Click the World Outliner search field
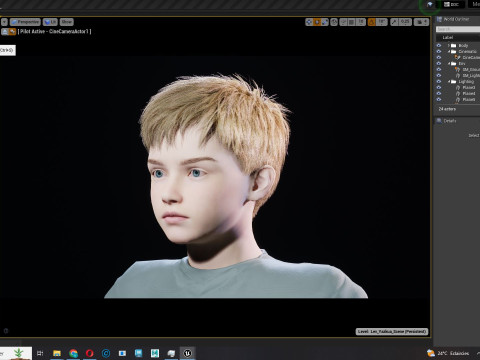 pos(458,29)
